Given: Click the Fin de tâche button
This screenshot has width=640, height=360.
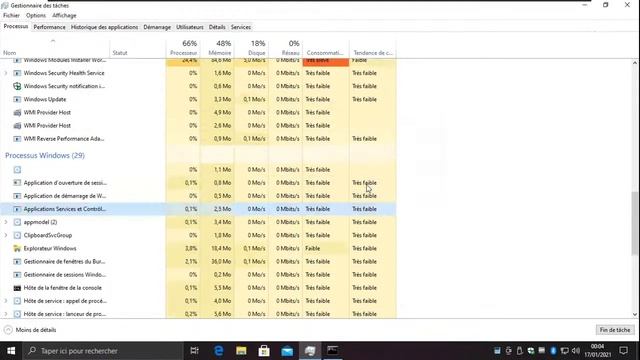Looking at the screenshot, I should click(x=615, y=330).
